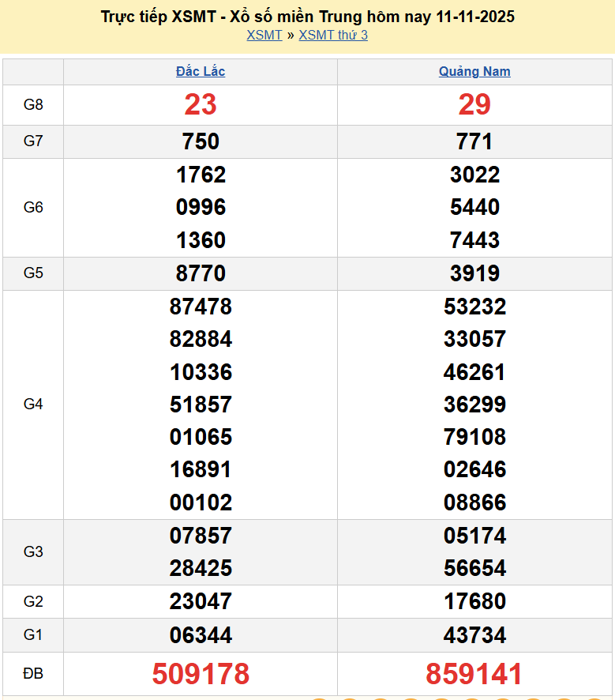Screen dimensions: 615x700
Task: Click the G2 number 17680
Action: [x=474, y=601]
